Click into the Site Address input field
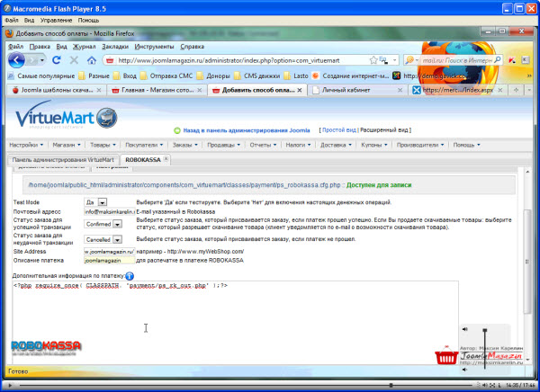Screen dimensions: 540x392 [x=108, y=252]
